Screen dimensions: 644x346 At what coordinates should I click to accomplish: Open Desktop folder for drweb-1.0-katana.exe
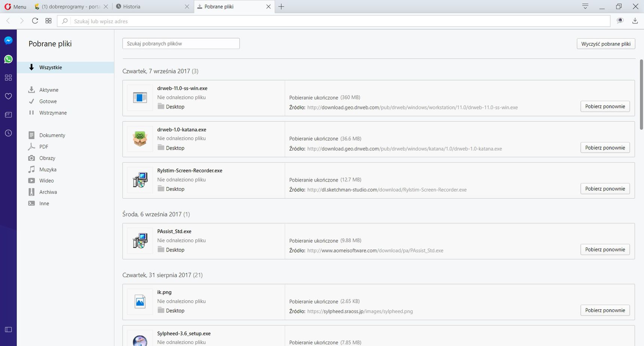[171, 148]
